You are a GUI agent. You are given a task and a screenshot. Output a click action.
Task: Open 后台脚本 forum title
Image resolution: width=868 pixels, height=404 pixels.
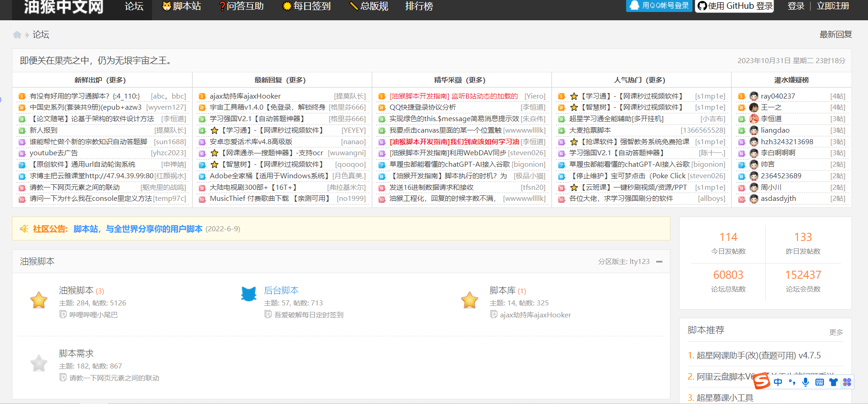pyautogui.click(x=281, y=291)
